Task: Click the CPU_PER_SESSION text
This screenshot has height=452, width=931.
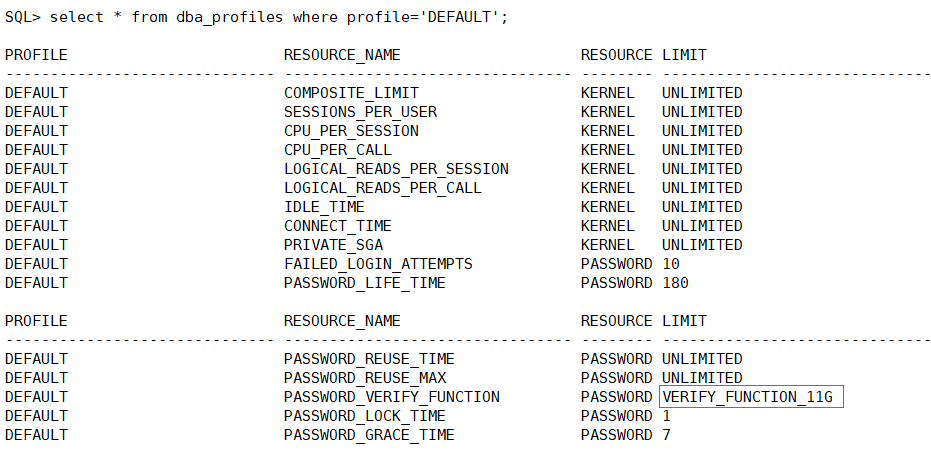Action: click(x=352, y=131)
